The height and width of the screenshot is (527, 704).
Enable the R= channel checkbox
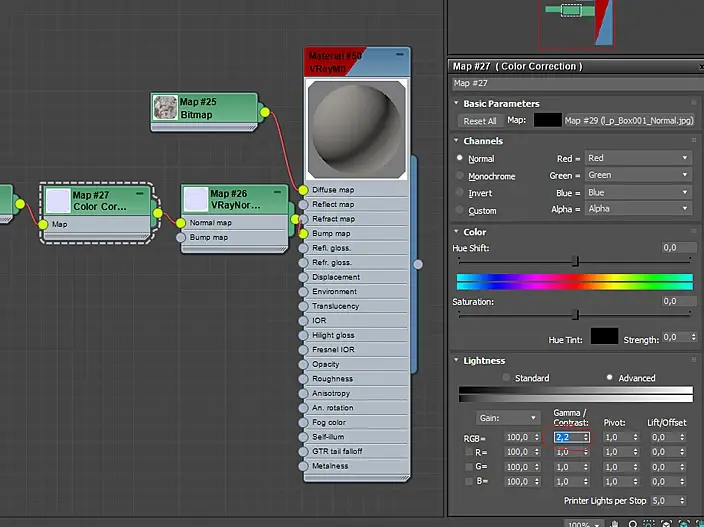click(469, 452)
